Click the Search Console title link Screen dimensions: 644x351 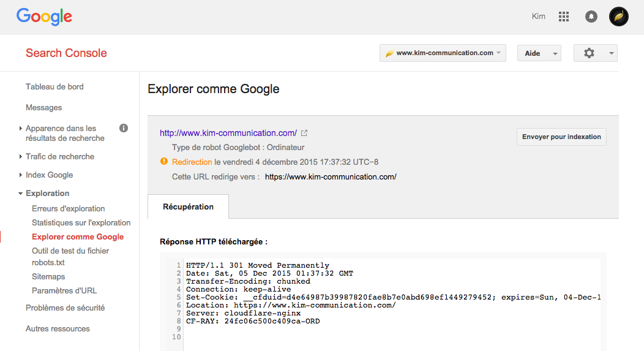point(66,53)
